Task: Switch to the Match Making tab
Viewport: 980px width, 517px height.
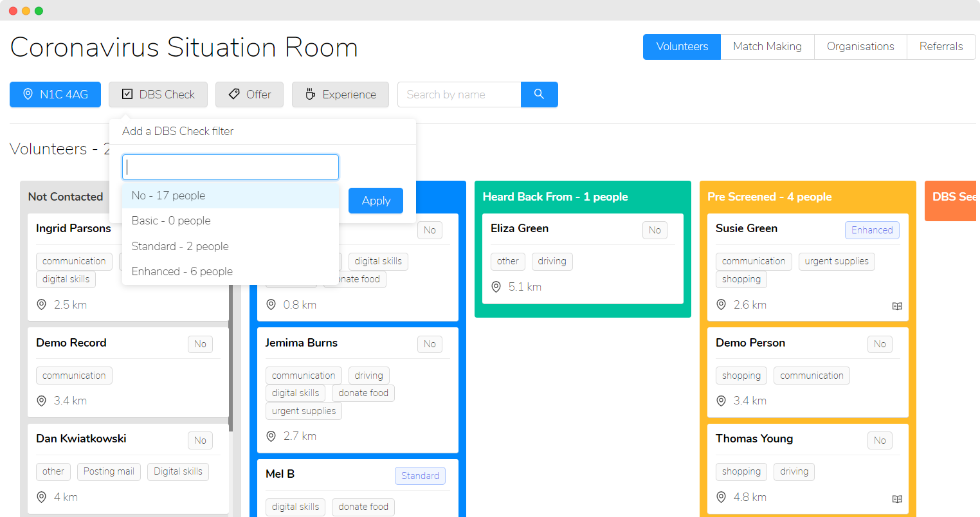Action: coord(767,47)
